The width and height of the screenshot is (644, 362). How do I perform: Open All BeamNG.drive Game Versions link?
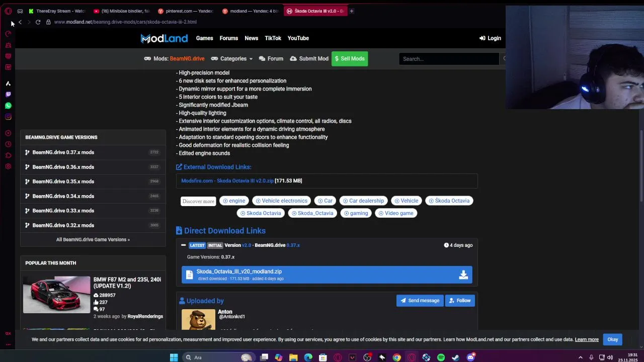point(93,240)
